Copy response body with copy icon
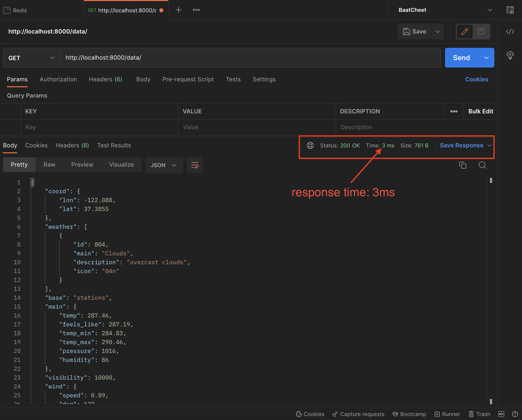The image size is (522, 420). coord(463,165)
